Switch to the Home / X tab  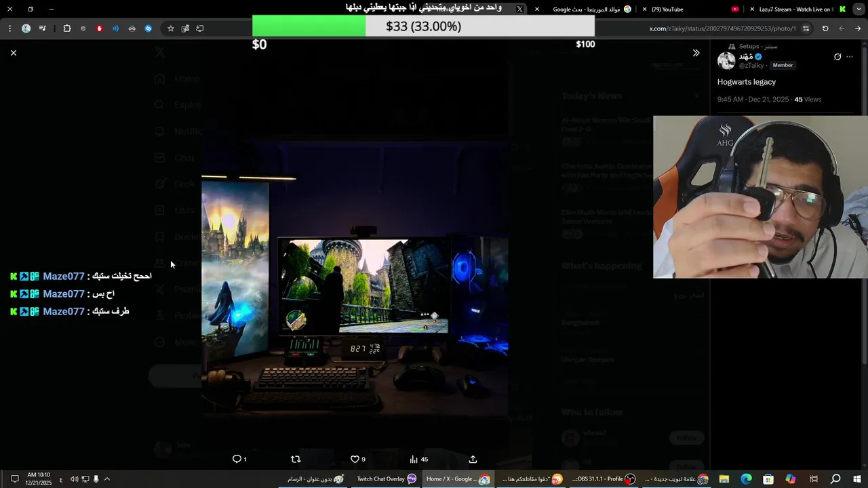(x=475, y=9)
